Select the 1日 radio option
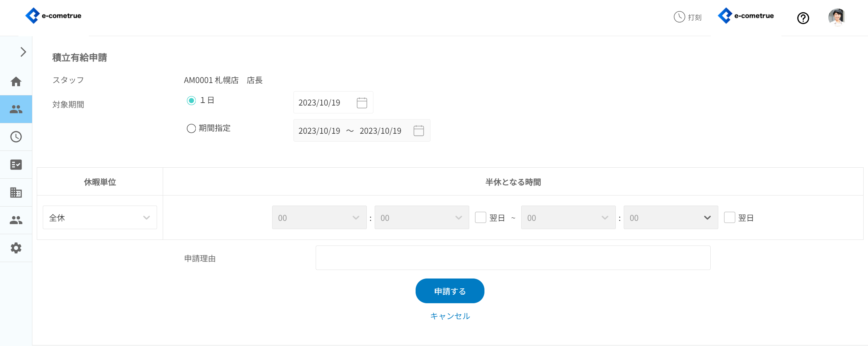This screenshot has width=868, height=346. (x=191, y=100)
